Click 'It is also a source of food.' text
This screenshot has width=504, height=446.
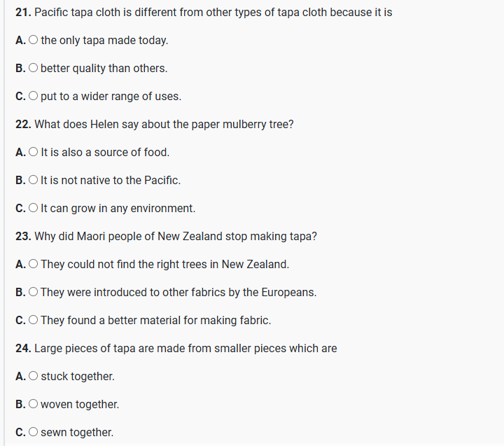tap(105, 153)
